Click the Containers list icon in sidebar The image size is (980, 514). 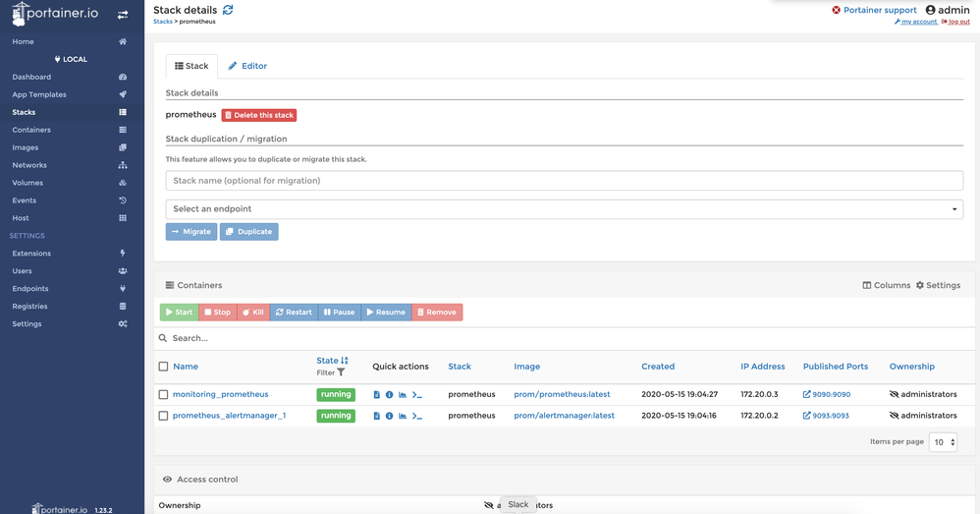123,130
